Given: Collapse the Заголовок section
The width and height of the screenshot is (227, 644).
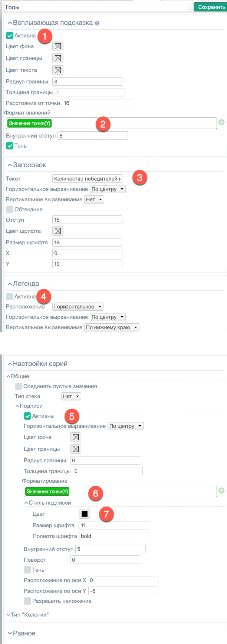Looking at the screenshot, I should 10,165.
